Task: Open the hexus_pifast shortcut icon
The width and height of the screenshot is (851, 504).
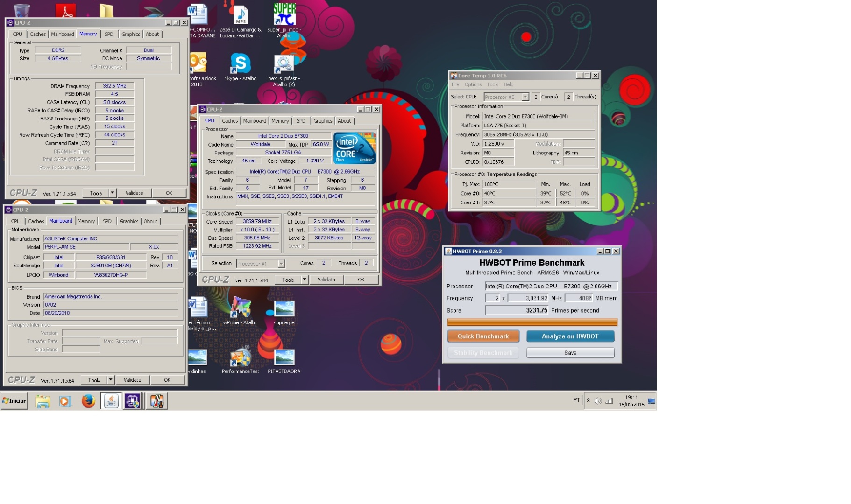Action: pos(284,64)
